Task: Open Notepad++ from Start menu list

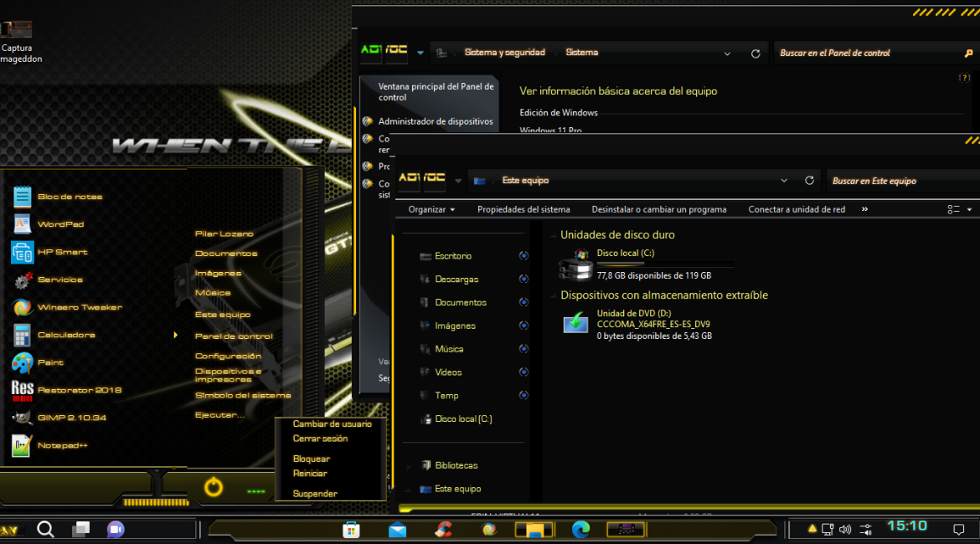Action: tap(62, 445)
